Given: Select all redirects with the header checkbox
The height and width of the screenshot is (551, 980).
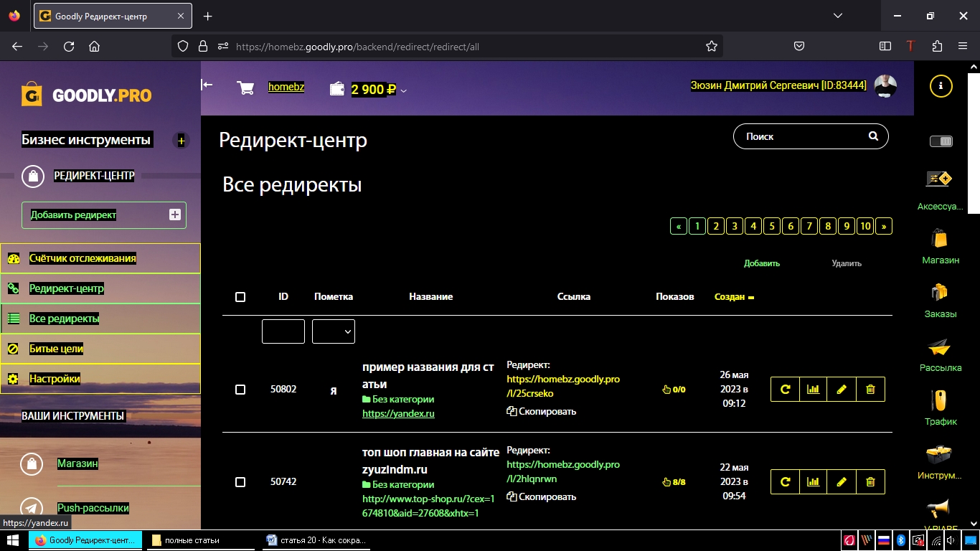Looking at the screenshot, I should click(240, 297).
